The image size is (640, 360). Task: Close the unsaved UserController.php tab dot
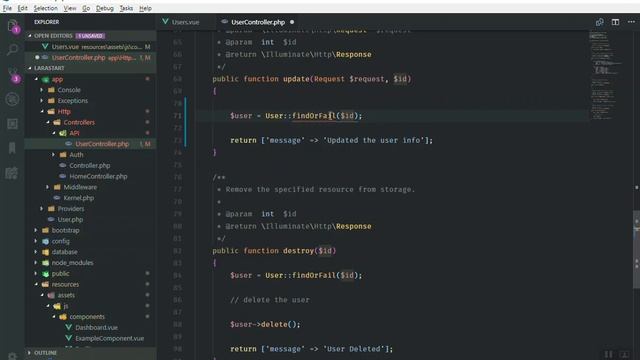292,22
